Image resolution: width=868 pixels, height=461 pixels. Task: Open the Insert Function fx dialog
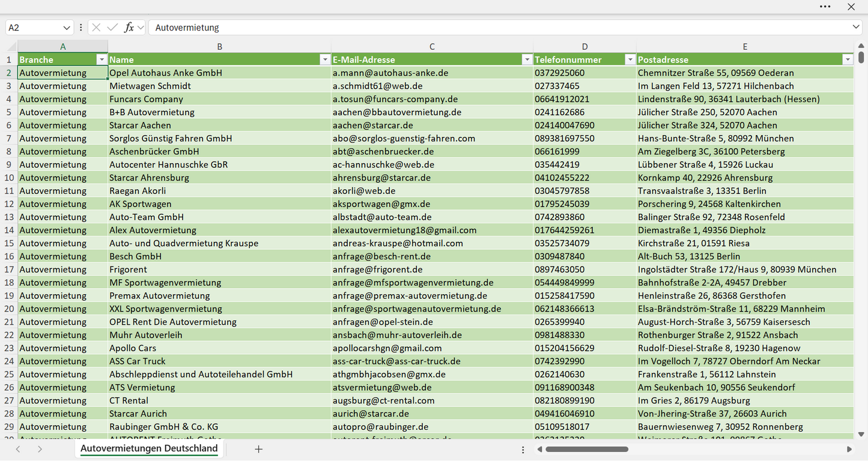coord(129,28)
